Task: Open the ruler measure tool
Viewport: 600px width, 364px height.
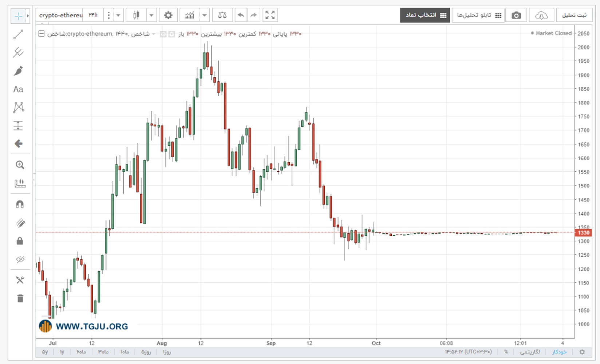Action: point(20,183)
